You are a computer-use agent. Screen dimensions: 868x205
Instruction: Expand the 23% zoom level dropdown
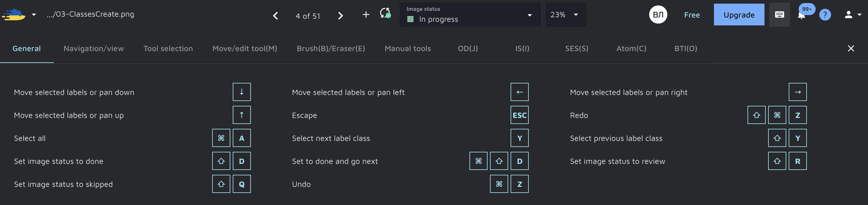[x=565, y=15]
